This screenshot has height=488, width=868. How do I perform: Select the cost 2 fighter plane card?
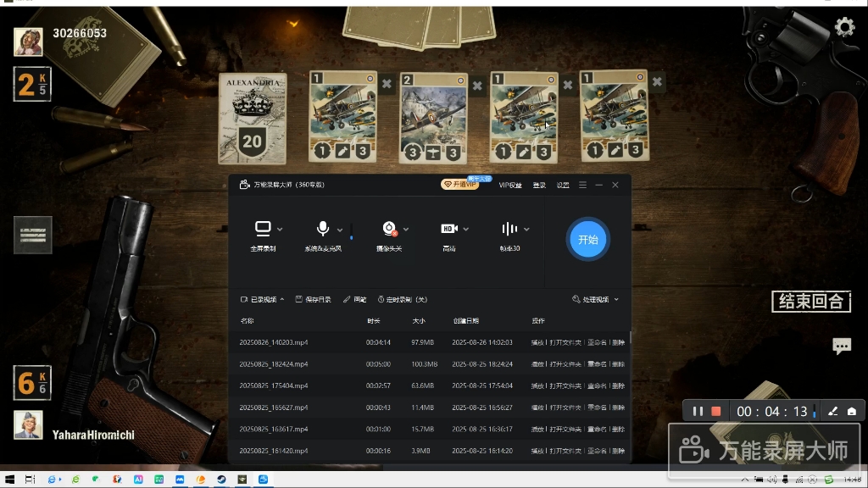pos(433,118)
